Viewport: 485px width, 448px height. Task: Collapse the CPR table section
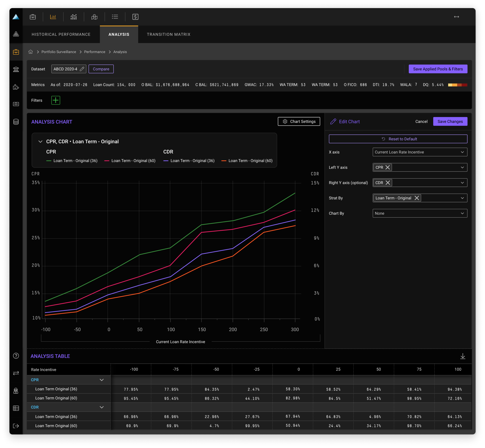[102, 380]
